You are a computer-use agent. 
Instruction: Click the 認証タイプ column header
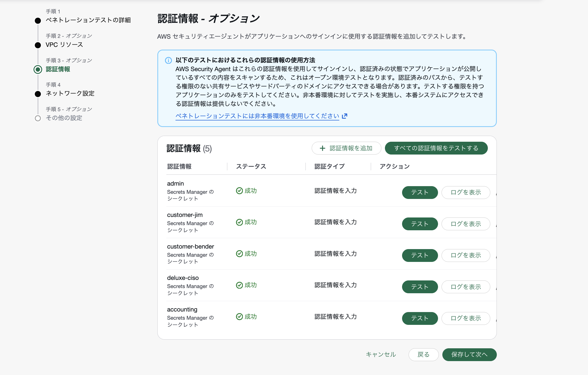tap(330, 167)
